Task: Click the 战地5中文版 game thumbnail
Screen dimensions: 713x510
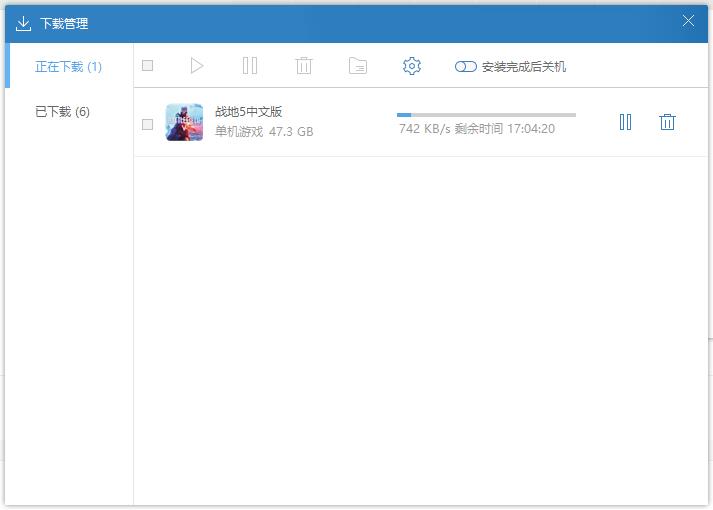Action: (x=184, y=122)
